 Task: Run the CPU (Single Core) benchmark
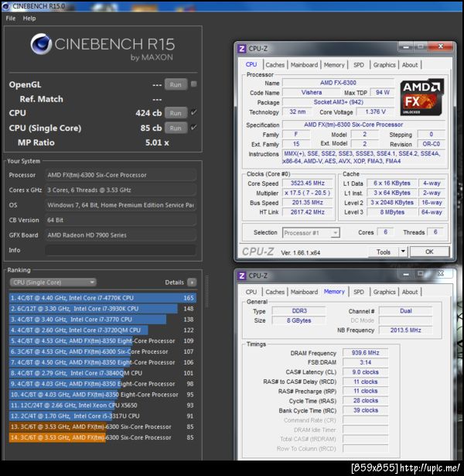pos(176,128)
